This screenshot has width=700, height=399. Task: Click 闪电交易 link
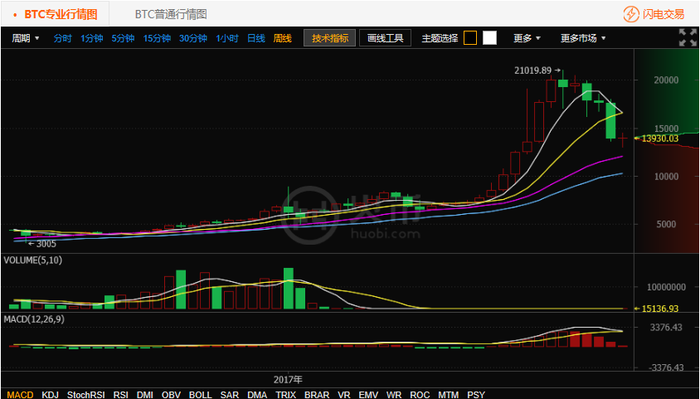point(663,14)
